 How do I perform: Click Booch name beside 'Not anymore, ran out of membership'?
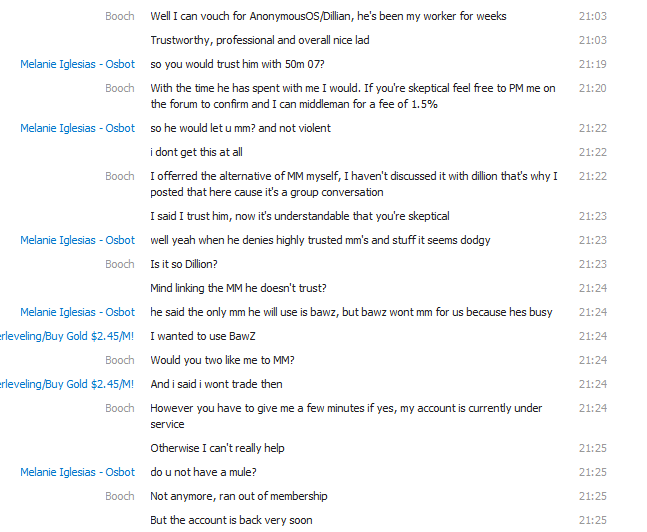(120, 496)
